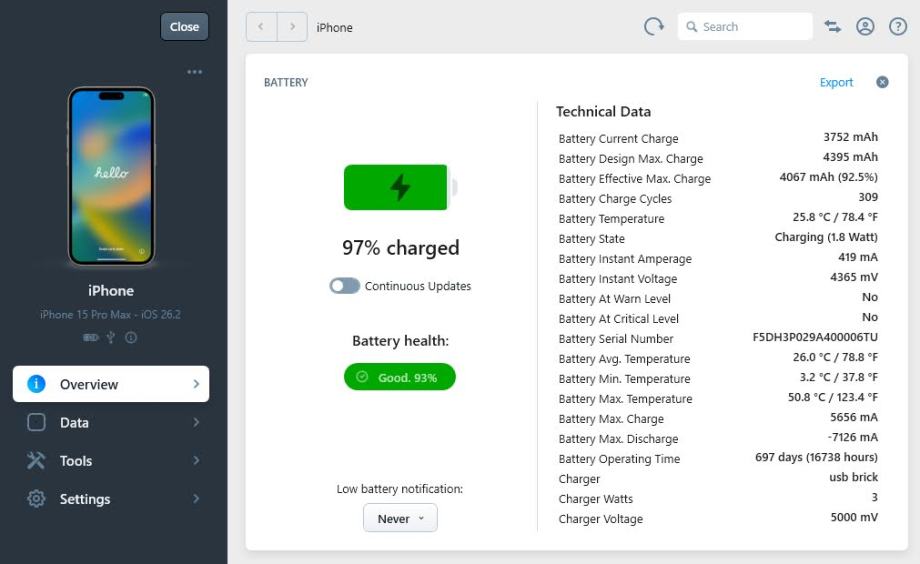The height and width of the screenshot is (564, 920).
Task: Open the transfers arrows icon
Action: click(x=832, y=27)
